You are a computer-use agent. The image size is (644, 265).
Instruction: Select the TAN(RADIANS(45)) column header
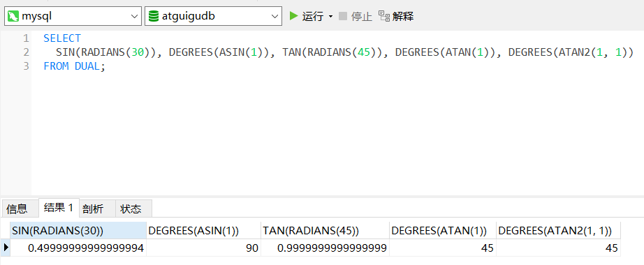325,231
